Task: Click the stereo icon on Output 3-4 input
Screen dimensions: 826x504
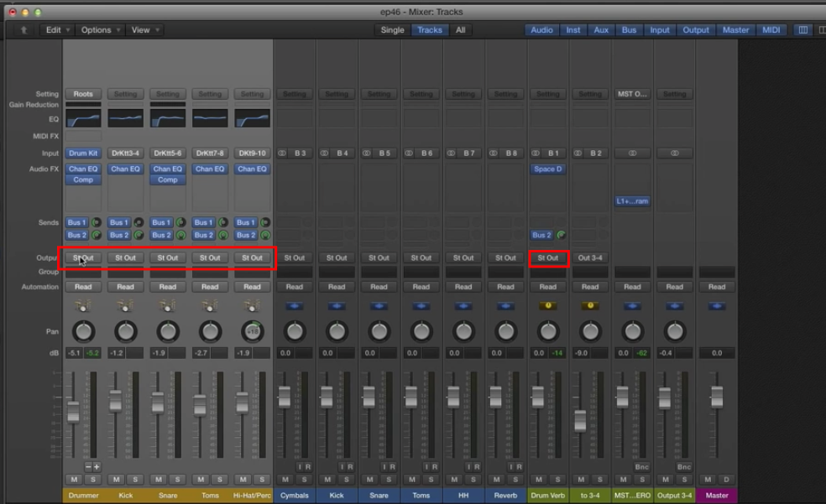Action: (x=675, y=153)
